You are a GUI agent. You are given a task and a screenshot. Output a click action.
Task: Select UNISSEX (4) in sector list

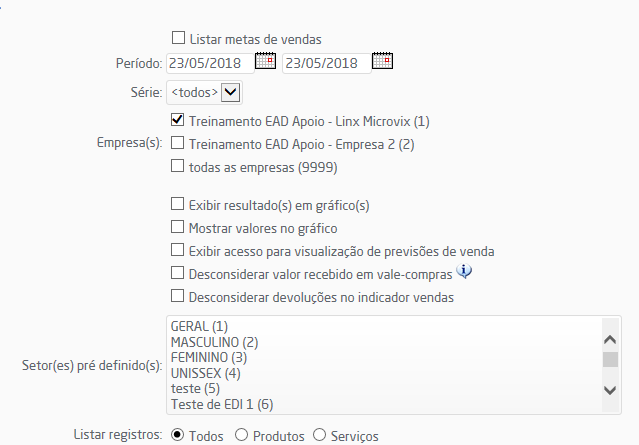click(x=205, y=373)
